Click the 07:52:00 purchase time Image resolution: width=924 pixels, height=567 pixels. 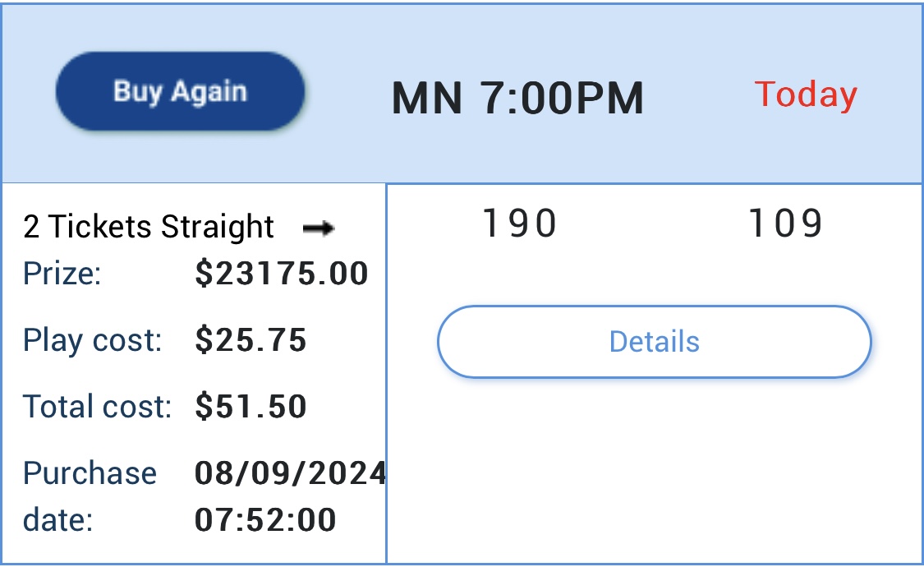click(x=265, y=520)
